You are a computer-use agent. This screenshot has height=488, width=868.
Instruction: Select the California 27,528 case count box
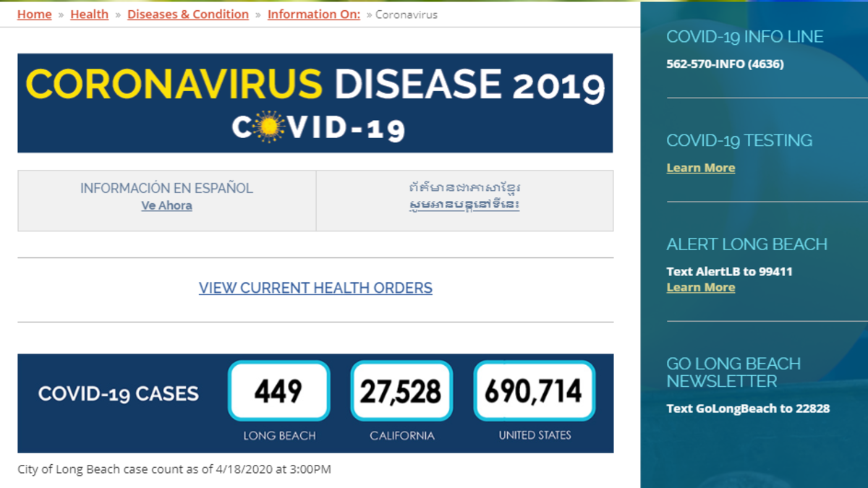401,391
